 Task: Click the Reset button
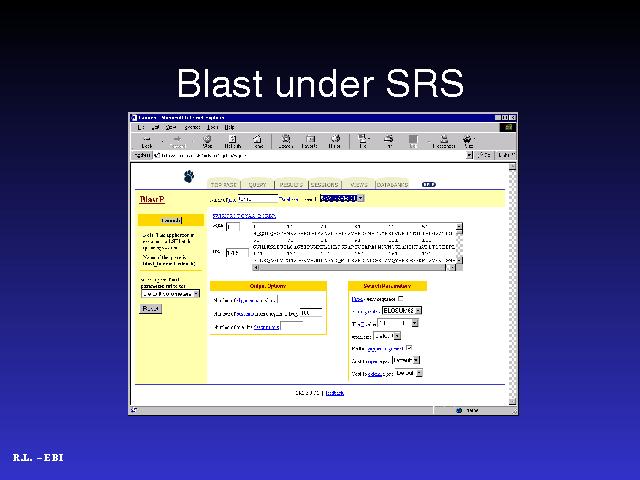pyautogui.click(x=150, y=309)
